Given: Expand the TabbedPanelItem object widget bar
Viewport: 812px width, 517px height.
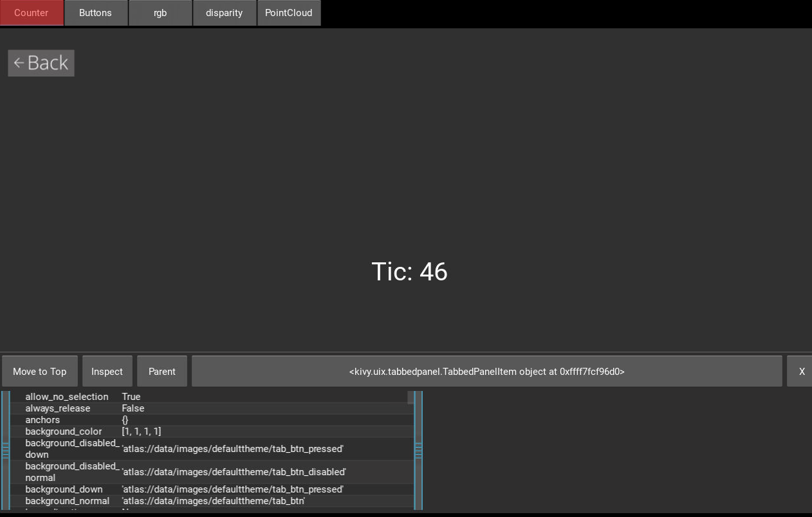Looking at the screenshot, I should [486, 372].
